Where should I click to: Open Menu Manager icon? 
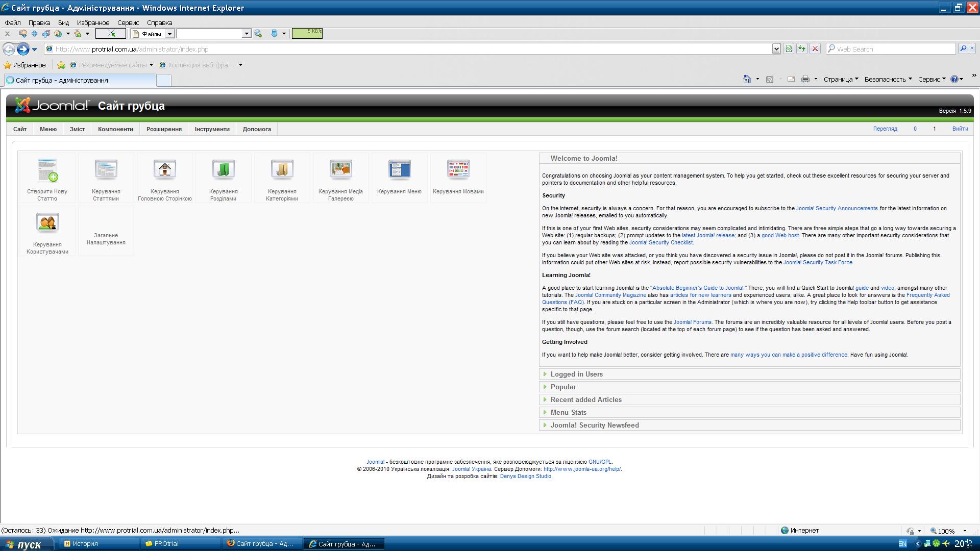pyautogui.click(x=399, y=170)
